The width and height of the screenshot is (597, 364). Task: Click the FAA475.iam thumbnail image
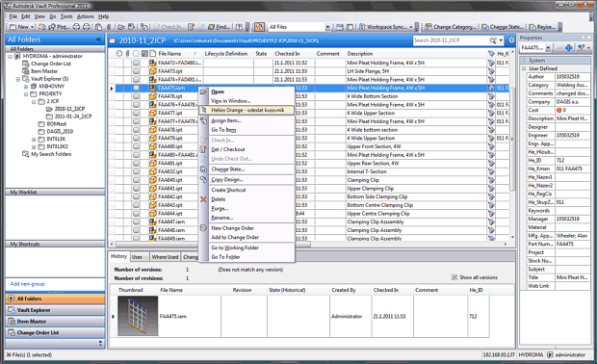138,316
